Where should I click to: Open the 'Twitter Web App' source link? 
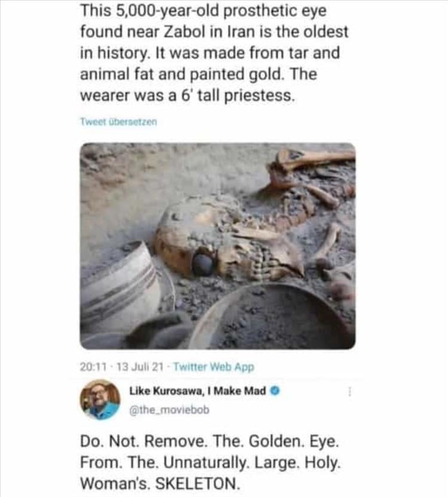point(214,367)
